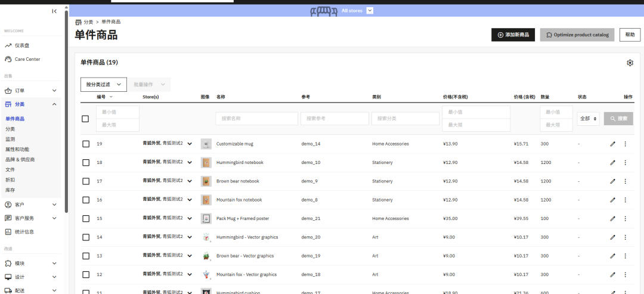Open Customizable mug product thumbnail
The height and width of the screenshot is (294, 644).
coord(206,144)
